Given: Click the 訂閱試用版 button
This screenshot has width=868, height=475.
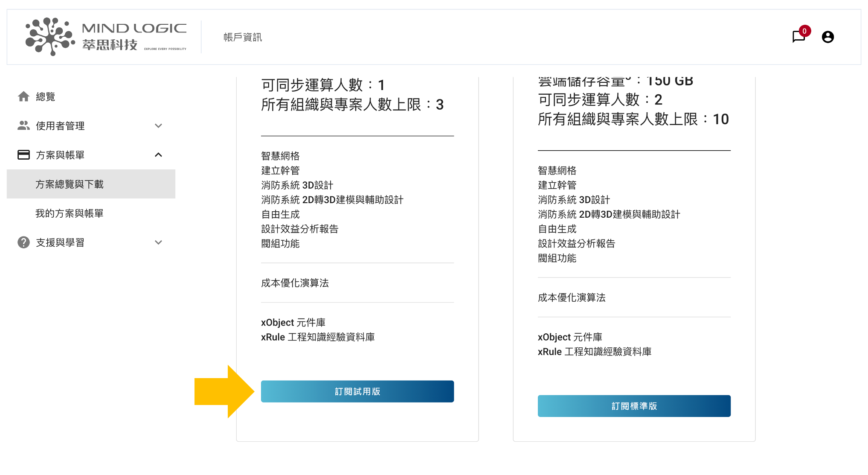Looking at the screenshot, I should [357, 391].
